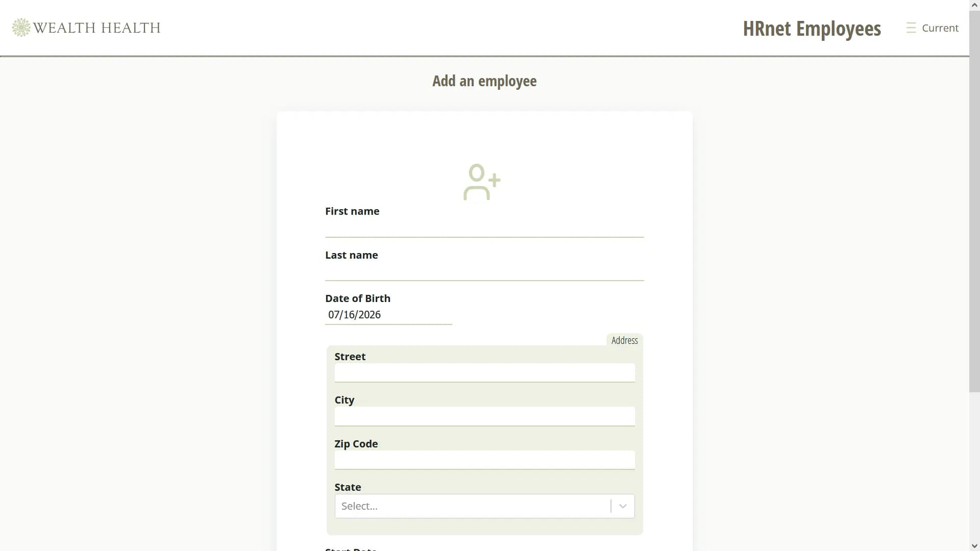Click the State label
This screenshot has width=980, height=551.
tap(348, 487)
